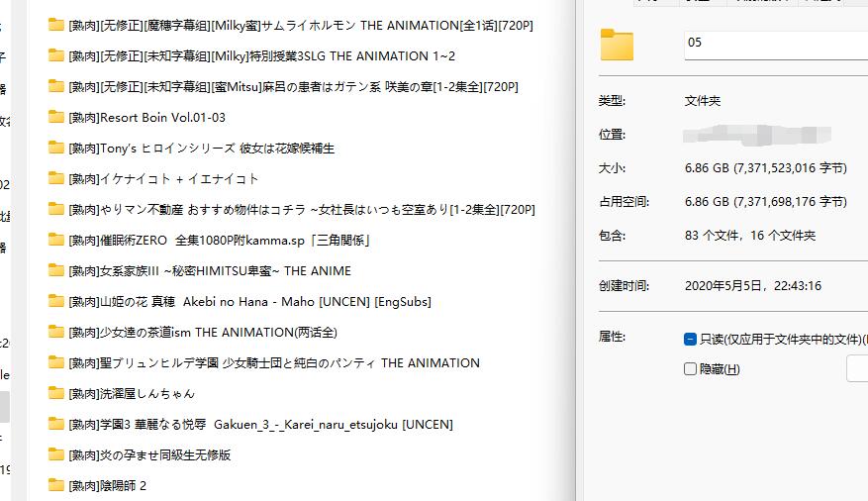
Task: Select the folder icon beside 陰陽師 2
Action: tap(56, 485)
